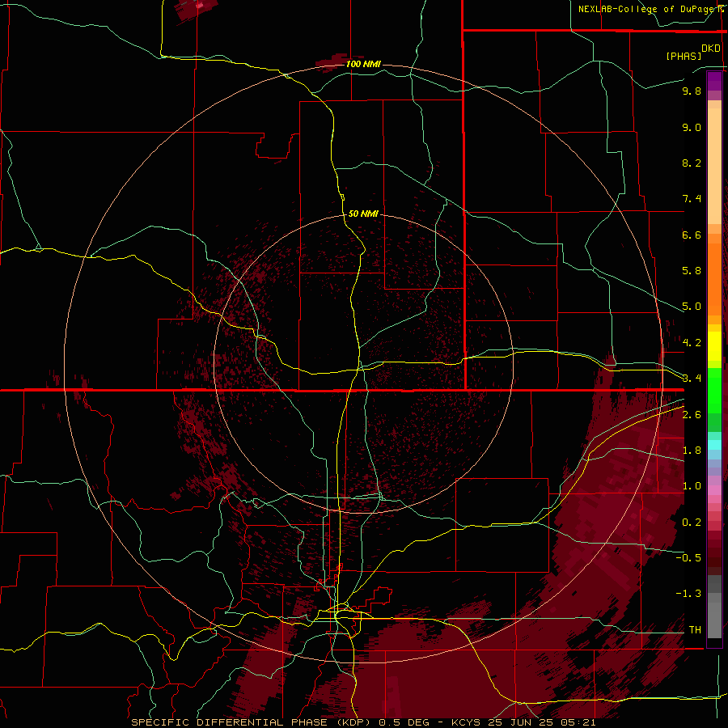The width and height of the screenshot is (728, 728).
Task: Click the 5.0 legend value
Action: tap(692, 307)
